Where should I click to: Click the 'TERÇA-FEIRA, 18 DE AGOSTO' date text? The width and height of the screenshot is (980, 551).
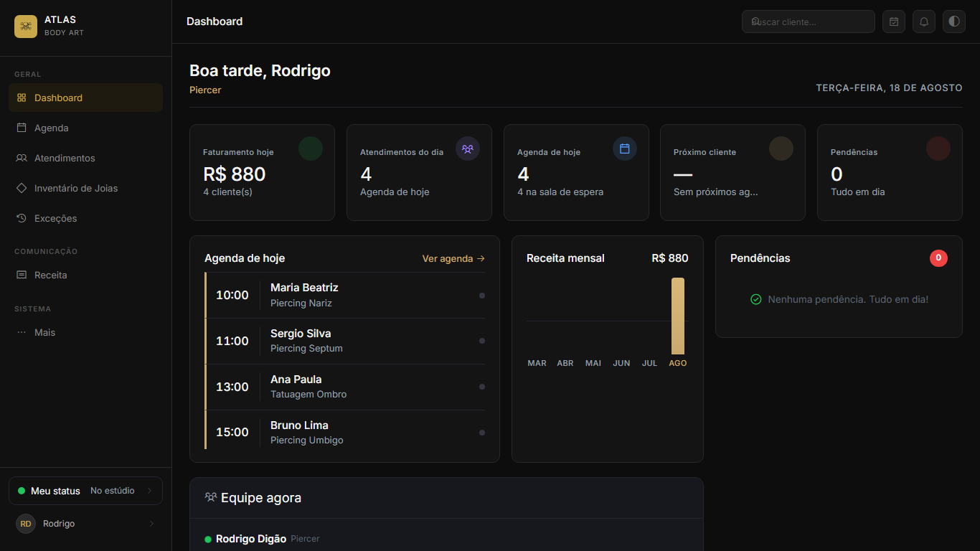coord(890,88)
